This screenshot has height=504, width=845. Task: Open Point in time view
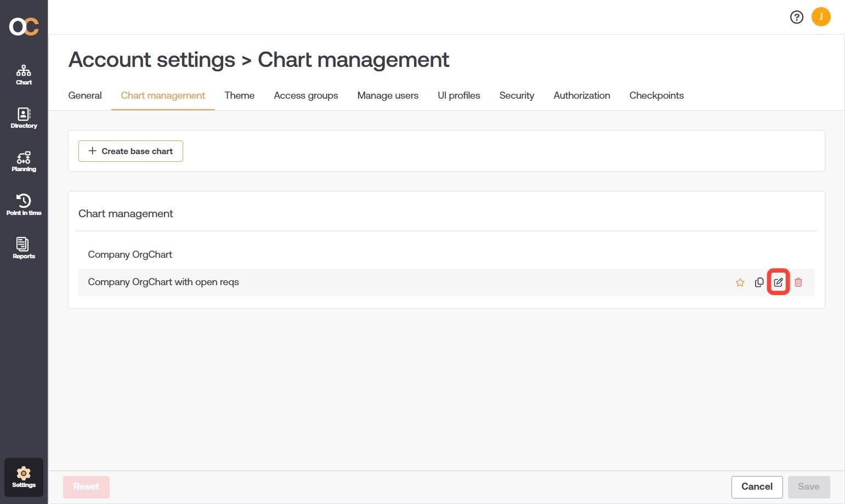24,205
